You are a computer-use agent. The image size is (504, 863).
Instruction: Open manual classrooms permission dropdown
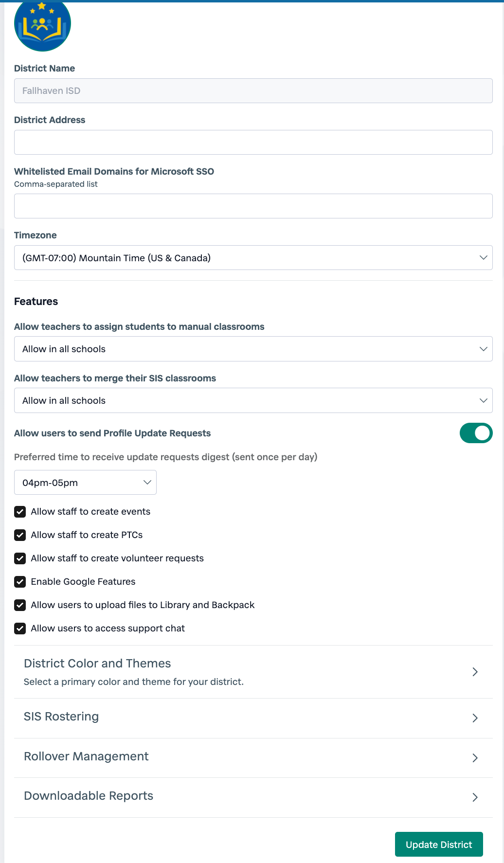tap(253, 349)
